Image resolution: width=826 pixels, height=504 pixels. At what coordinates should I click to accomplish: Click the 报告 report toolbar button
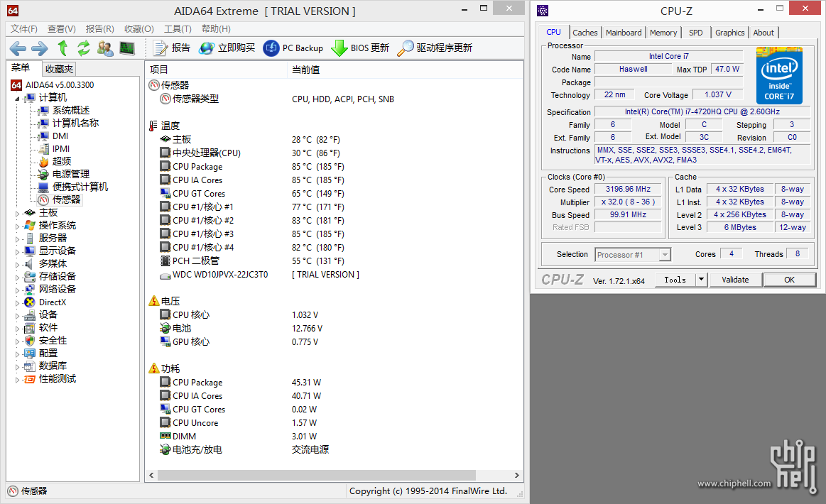172,48
